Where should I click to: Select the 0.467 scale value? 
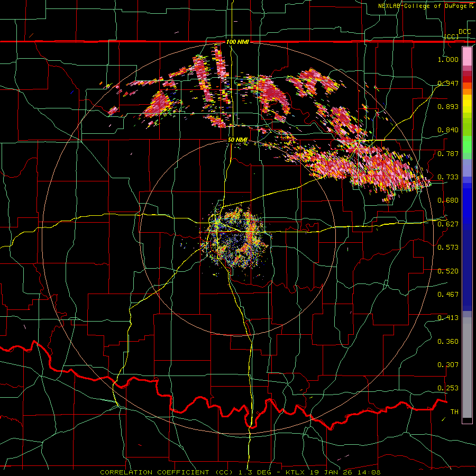[448, 295]
